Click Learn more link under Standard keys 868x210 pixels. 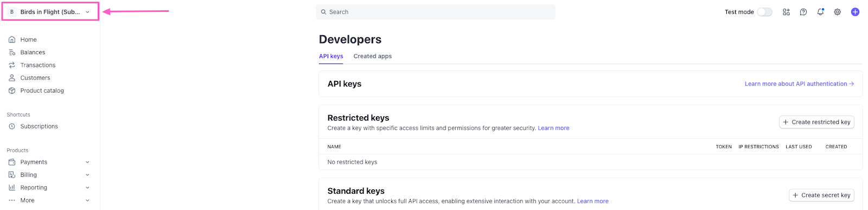(x=592, y=201)
